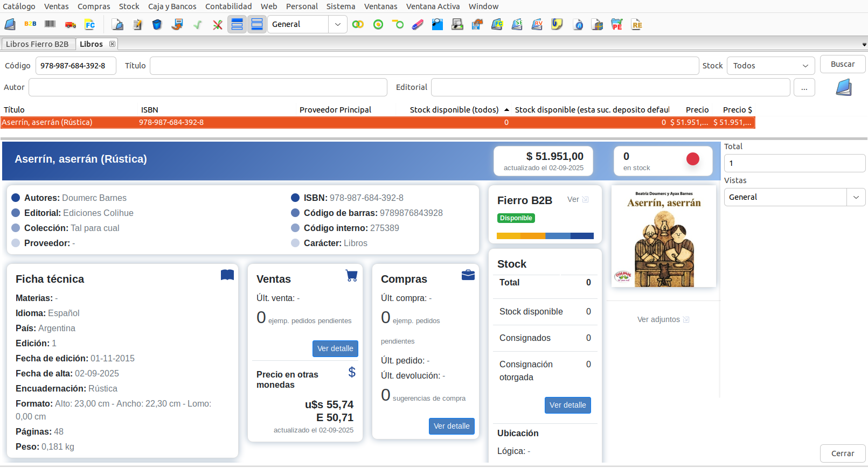The image size is (868, 468).
Task: Click the PE folder toolbar icon
Action: pos(617,24)
